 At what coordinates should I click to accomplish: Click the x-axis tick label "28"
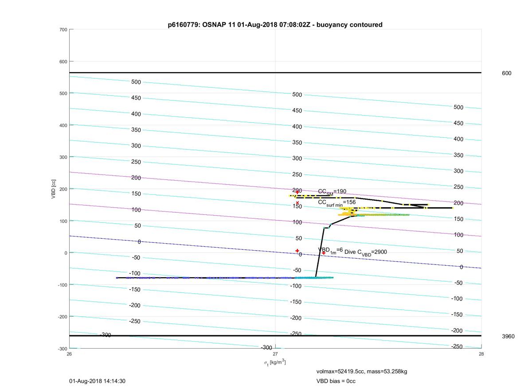[481, 353]
